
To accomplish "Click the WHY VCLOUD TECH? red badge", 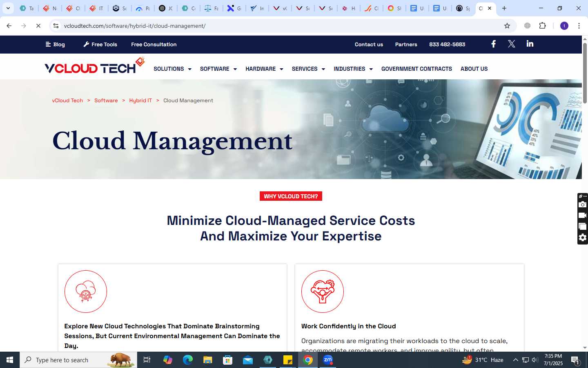I will pos(291,196).
